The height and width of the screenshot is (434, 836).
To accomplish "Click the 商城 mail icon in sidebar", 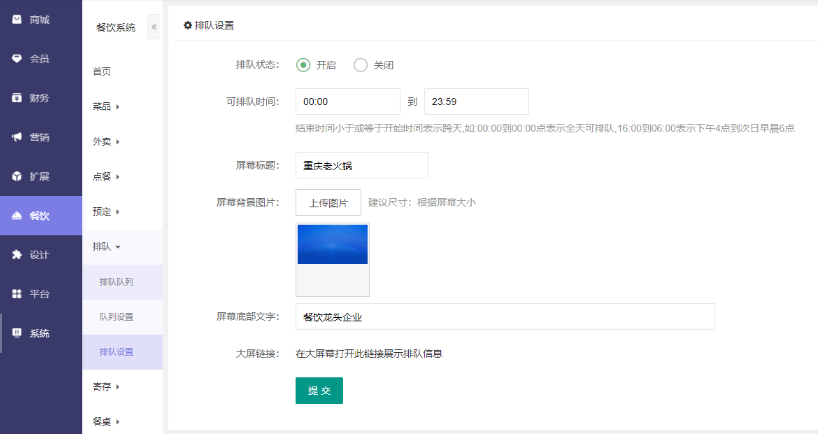I will click(x=17, y=19).
